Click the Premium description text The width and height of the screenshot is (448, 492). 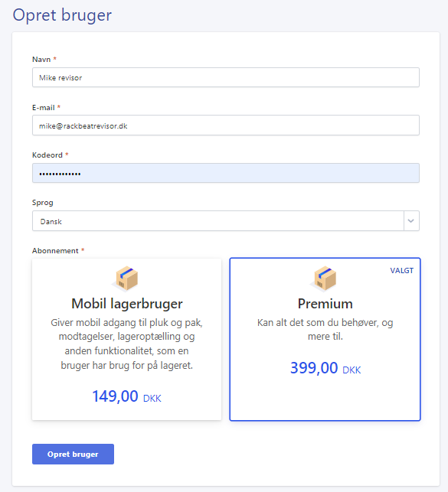coord(325,330)
